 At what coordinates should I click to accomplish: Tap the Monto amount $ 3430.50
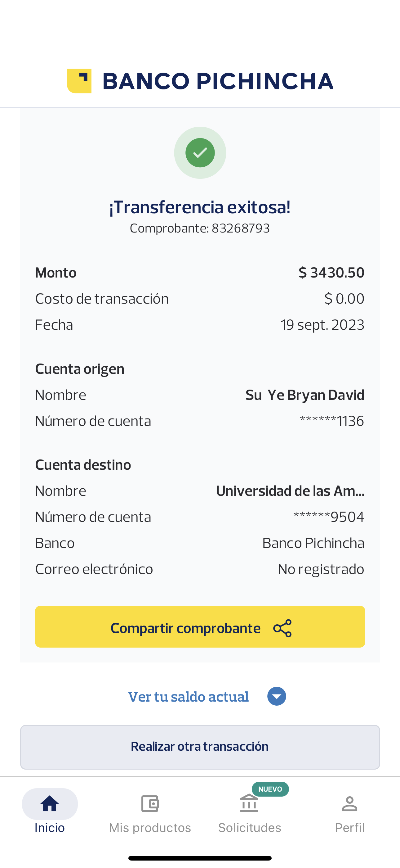(331, 273)
